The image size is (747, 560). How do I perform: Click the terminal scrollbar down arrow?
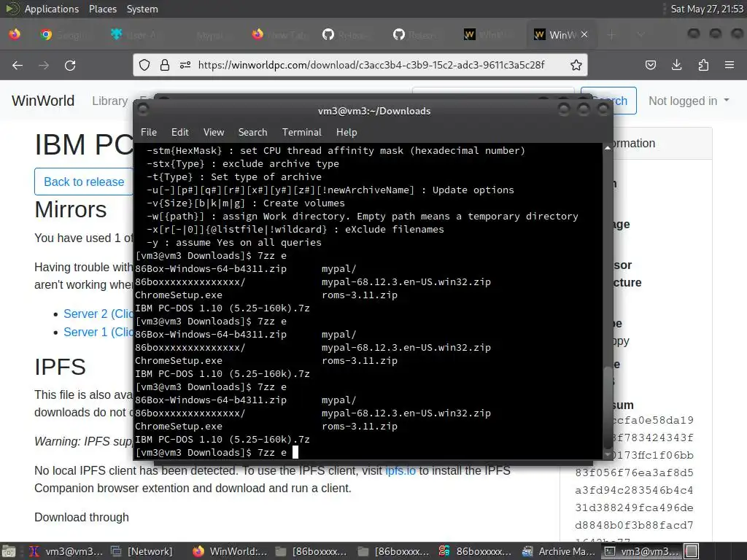click(608, 455)
